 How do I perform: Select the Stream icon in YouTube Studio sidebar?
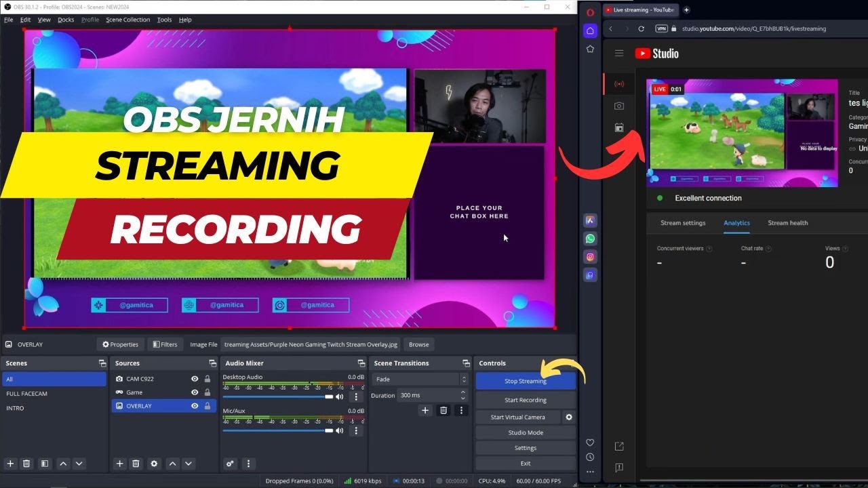click(618, 84)
